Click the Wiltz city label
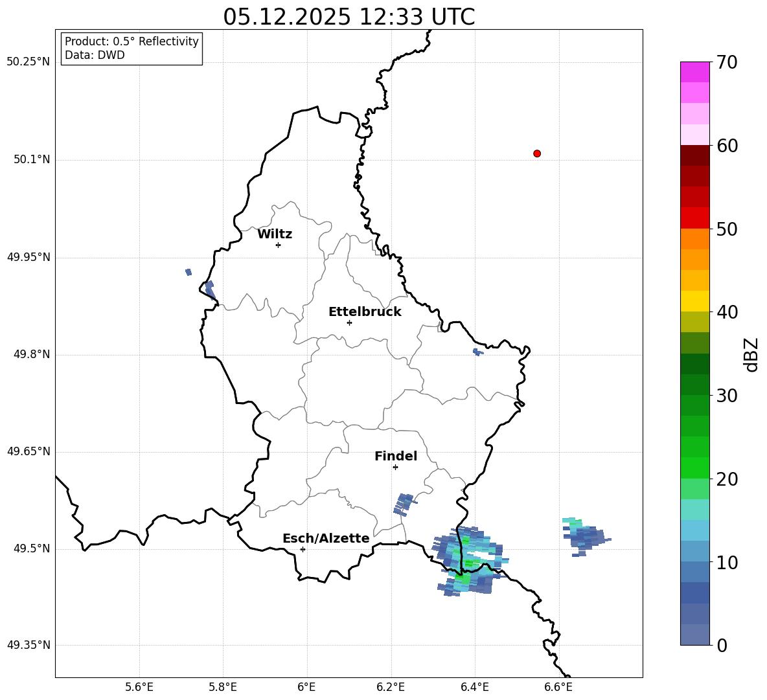This screenshot has width=767, height=700. pos(275,234)
